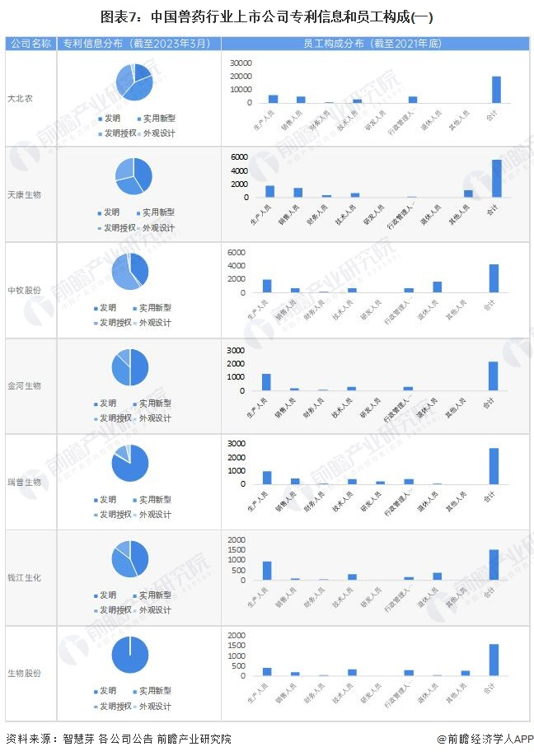
Task: Select the 天康生物 patent pie chart
Action: pos(133,175)
